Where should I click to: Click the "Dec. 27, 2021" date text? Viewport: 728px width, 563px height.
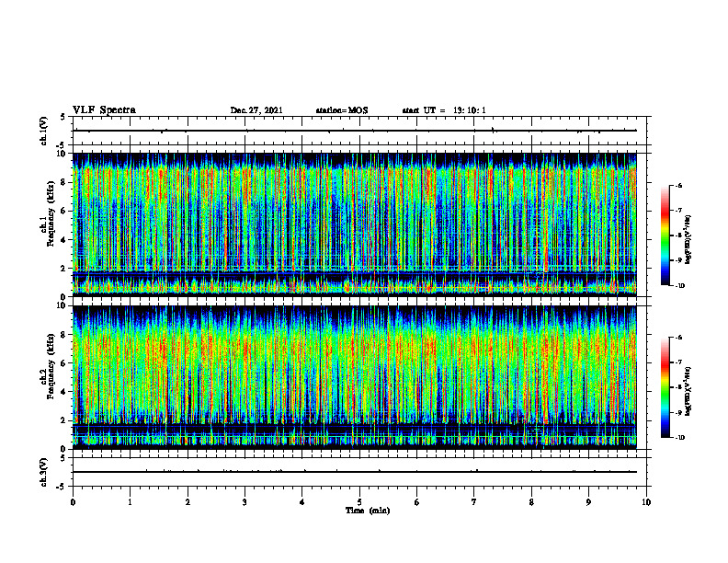(256, 110)
